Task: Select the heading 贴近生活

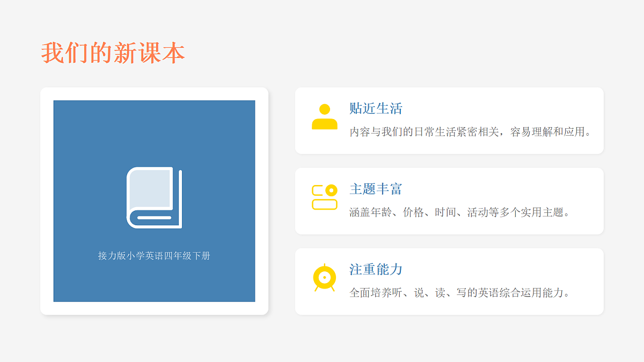Action: click(x=376, y=108)
